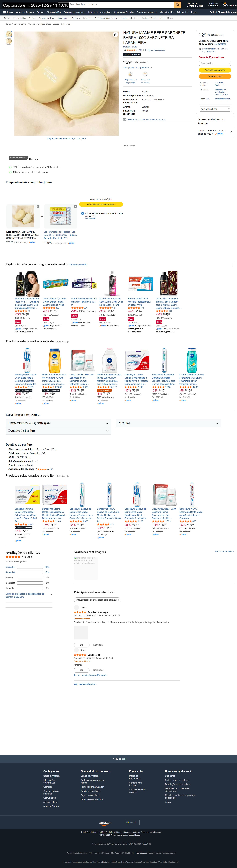Select the Perfumes category tab

(76, 18)
